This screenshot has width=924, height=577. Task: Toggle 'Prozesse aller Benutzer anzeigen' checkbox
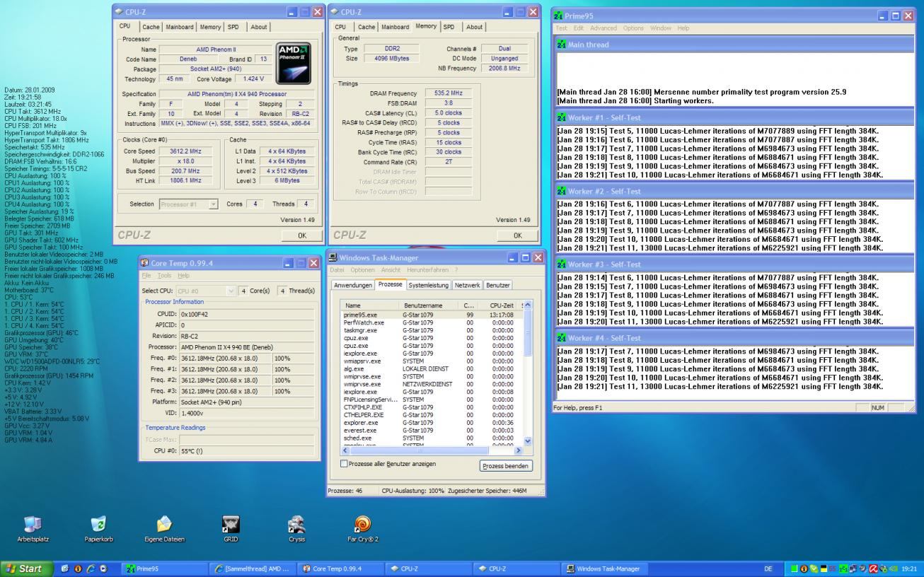(x=345, y=464)
